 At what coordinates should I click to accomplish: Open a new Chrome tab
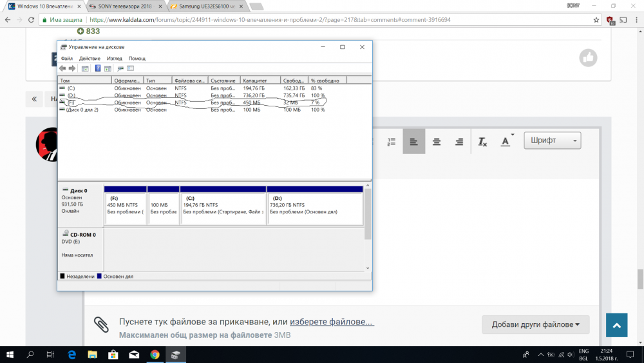coord(256,6)
